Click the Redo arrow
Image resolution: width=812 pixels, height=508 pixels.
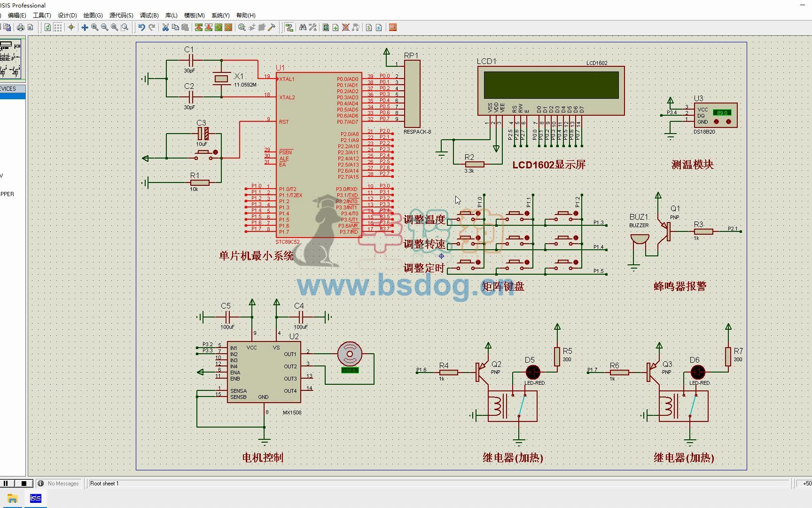pos(152,27)
